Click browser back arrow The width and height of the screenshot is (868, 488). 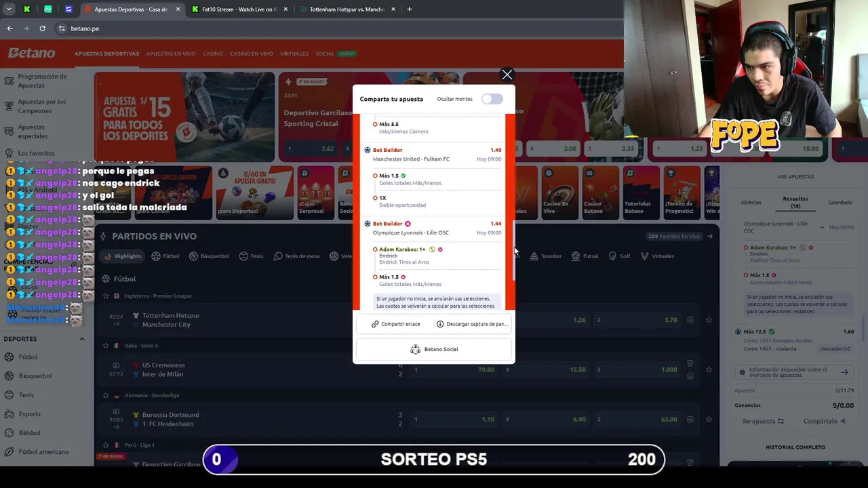pos(9,28)
